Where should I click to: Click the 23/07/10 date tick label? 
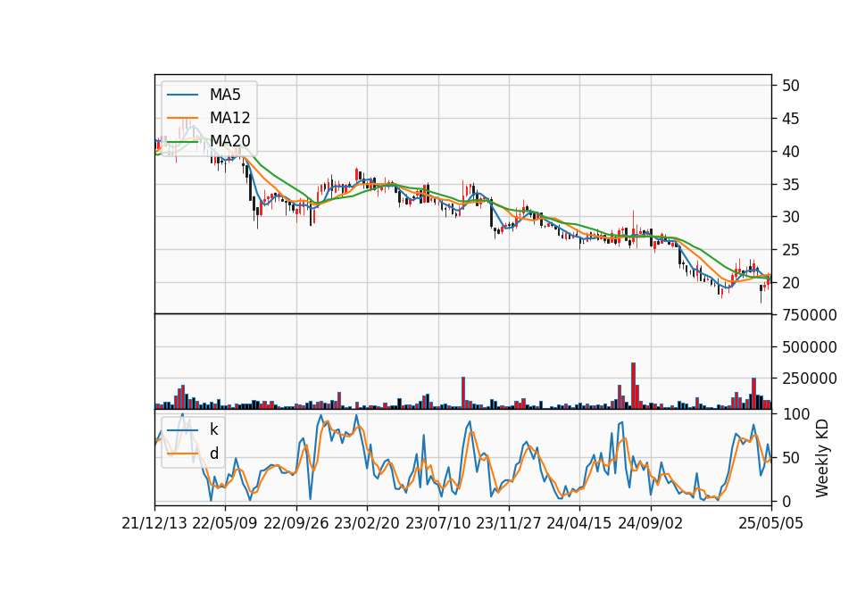click(x=437, y=523)
